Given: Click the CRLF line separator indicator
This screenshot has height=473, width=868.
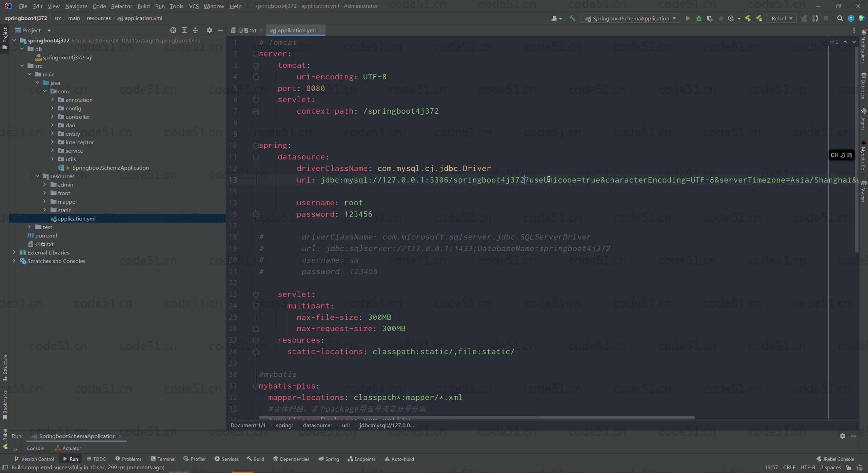Looking at the screenshot, I should [789, 467].
